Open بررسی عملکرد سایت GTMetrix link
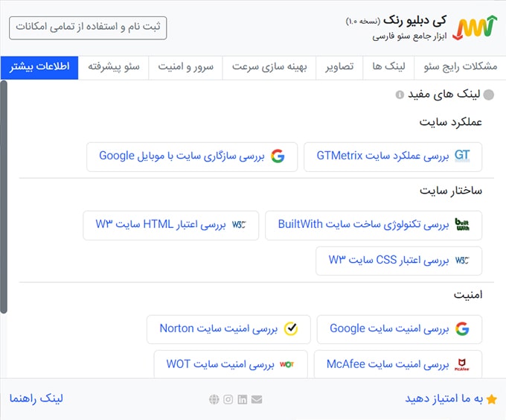Image resolution: width=506 pixels, height=420 pixels. pos(393,156)
